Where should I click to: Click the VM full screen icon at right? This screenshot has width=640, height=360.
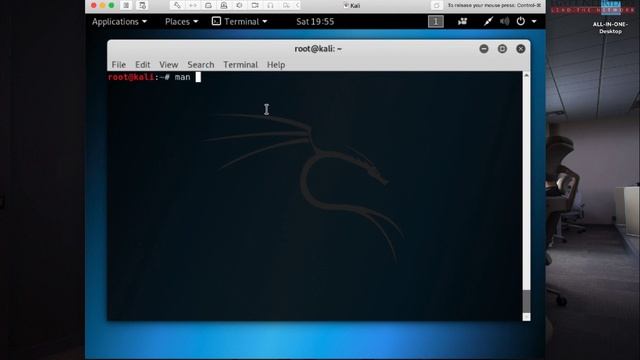436,5
